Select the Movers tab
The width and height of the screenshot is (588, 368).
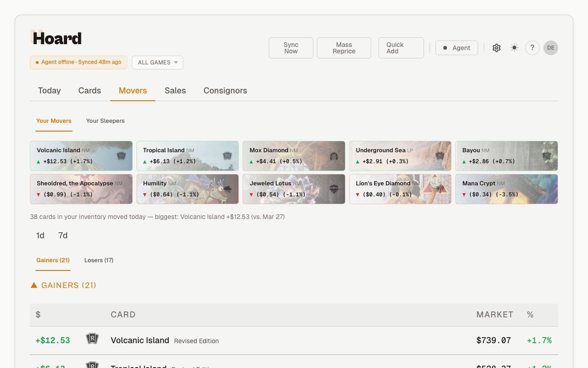point(133,91)
